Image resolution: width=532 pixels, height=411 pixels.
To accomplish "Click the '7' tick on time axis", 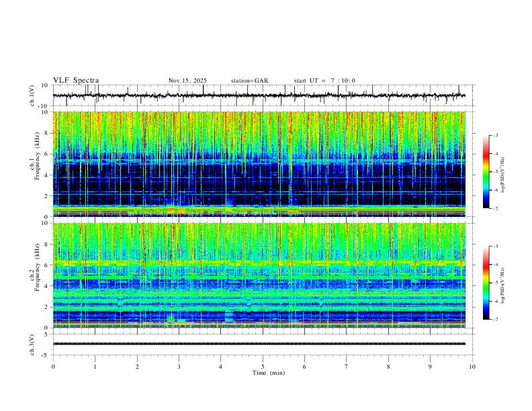I will [347, 367].
